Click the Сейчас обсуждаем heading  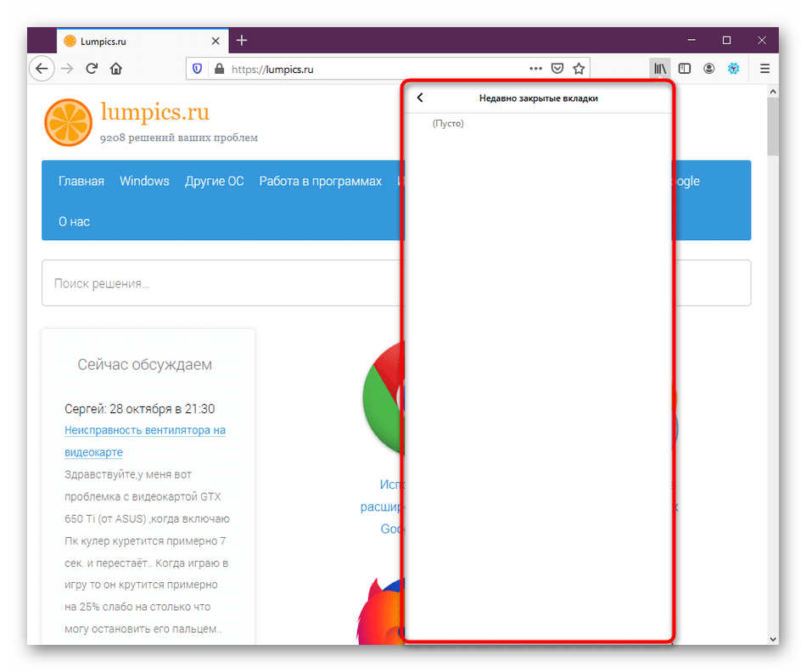tap(145, 365)
